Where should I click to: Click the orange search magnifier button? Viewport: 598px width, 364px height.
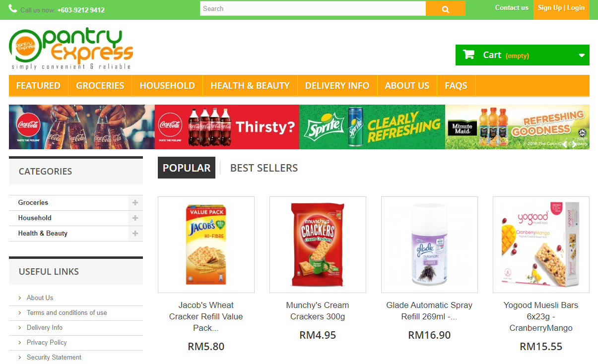pos(445,8)
